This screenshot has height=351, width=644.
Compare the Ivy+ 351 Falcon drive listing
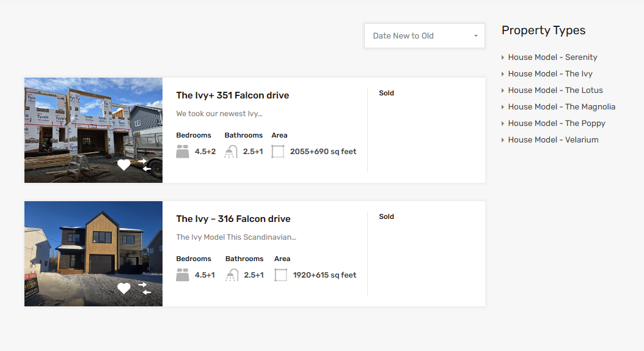(145, 165)
